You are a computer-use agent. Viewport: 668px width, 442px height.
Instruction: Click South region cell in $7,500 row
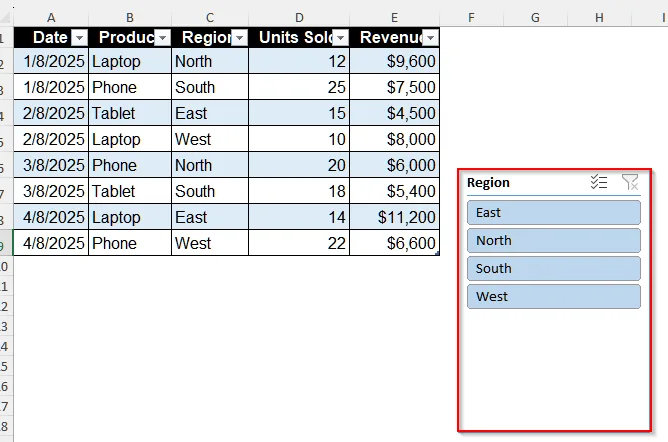[210, 87]
